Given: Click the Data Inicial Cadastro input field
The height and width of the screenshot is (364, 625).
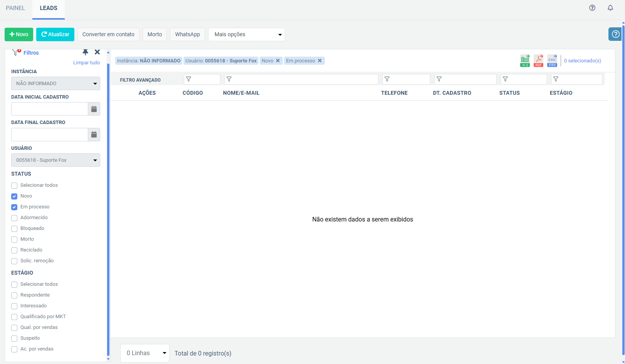Looking at the screenshot, I should click(50, 109).
